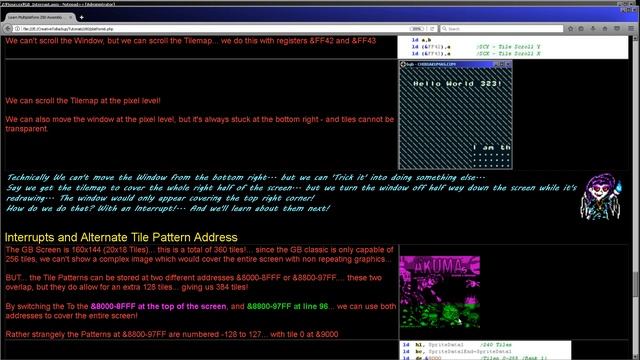The height and width of the screenshot is (360, 640).
Task: Click sentence 'We can't scroll the Window, but we can scroll'
Action: click(191, 41)
